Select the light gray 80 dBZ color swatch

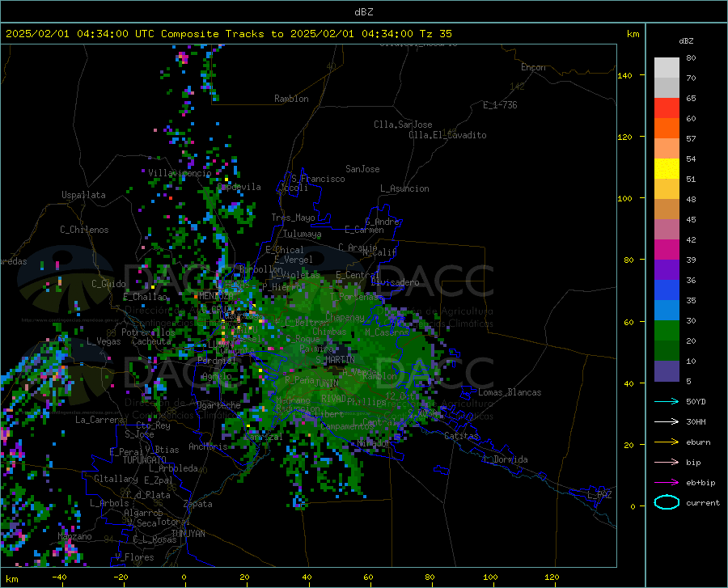tap(667, 67)
